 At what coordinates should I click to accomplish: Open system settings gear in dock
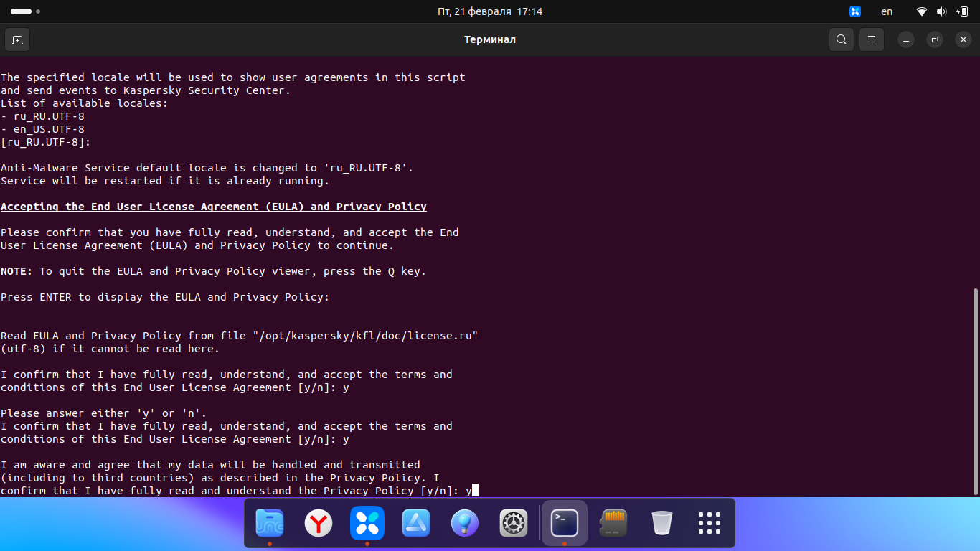(x=514, y=523)
